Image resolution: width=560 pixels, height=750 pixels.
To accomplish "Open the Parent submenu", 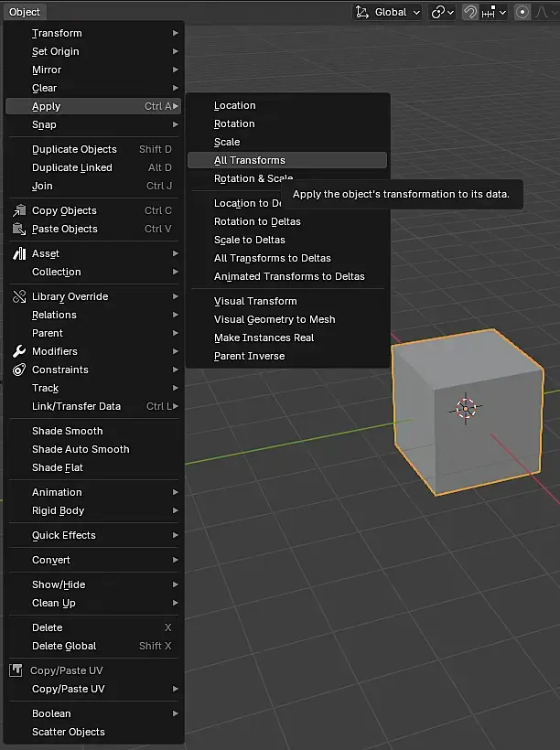I will point(93,333).
